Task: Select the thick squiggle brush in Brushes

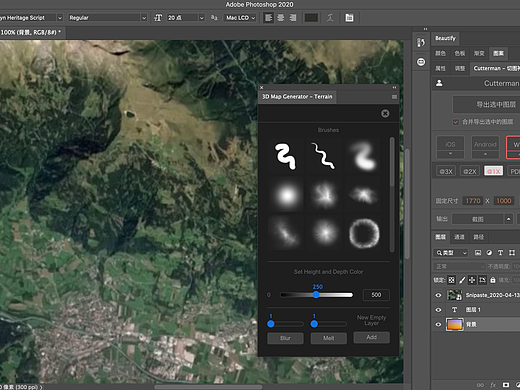Action: [285, 156]
